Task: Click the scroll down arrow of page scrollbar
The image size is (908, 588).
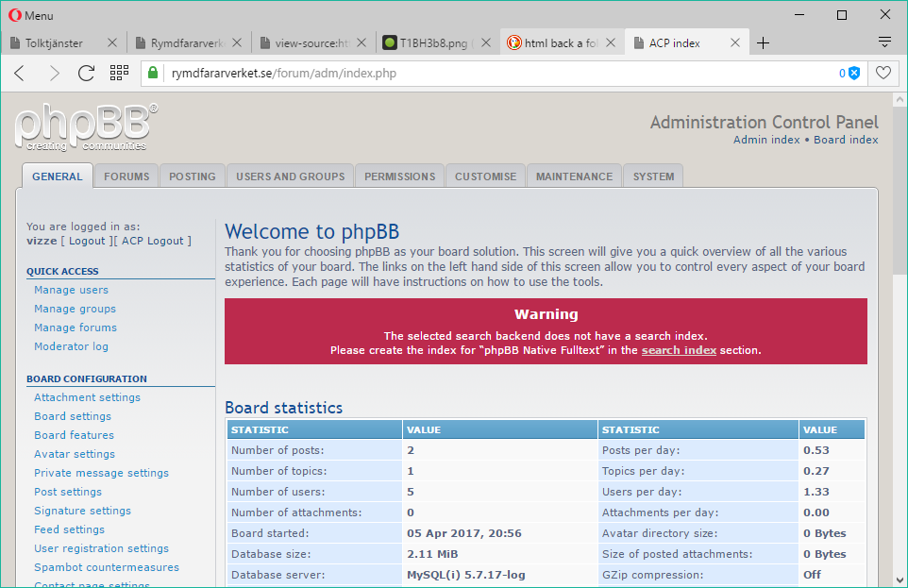Action: (x=900, y=580)
